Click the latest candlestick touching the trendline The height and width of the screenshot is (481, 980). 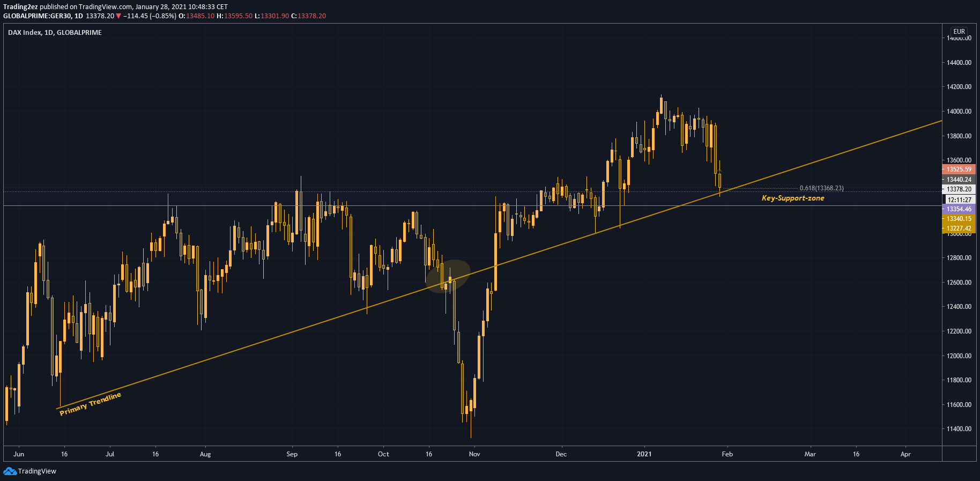click(719, 179)
